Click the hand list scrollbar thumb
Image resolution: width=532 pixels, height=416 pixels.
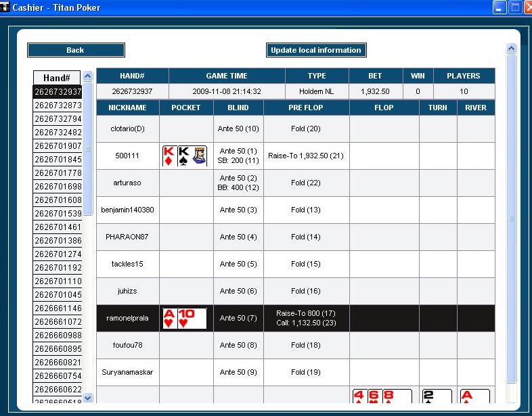point(88,149)
